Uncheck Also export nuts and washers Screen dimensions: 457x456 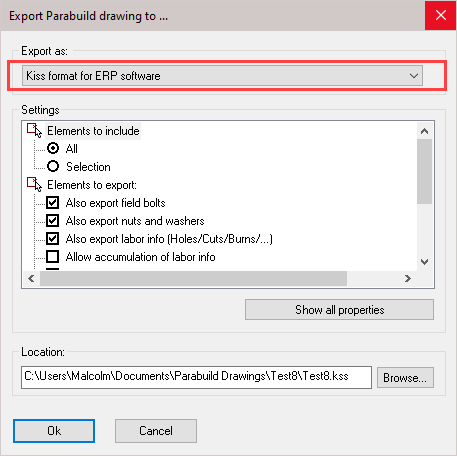click(x=53, y=221)
